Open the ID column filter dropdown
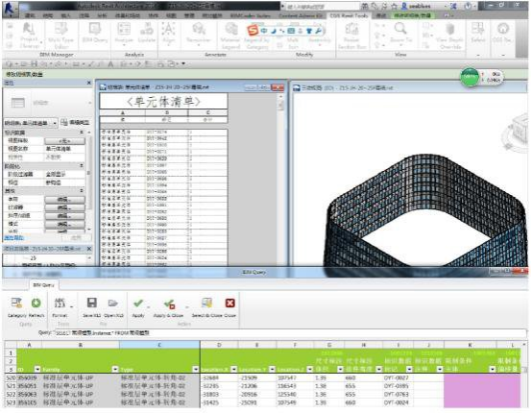Image resolution: width=532 pixels, height=413 pixels. click(x=37, y=369)
